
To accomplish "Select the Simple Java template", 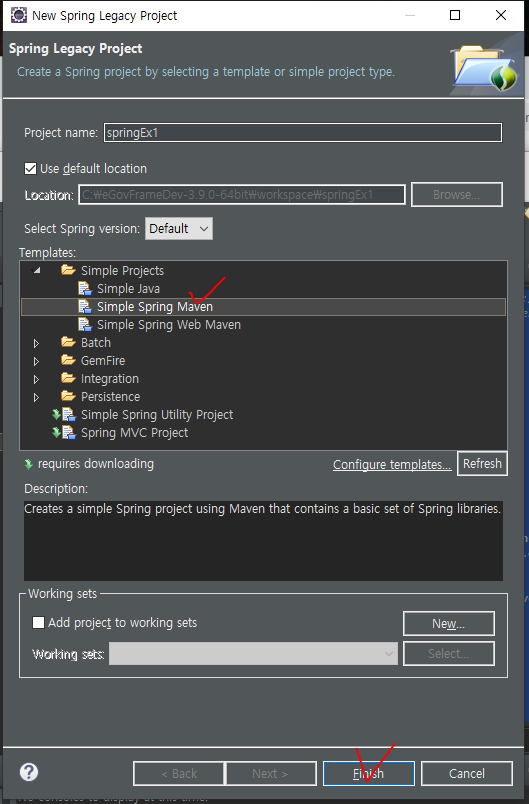I will (128, 289).
